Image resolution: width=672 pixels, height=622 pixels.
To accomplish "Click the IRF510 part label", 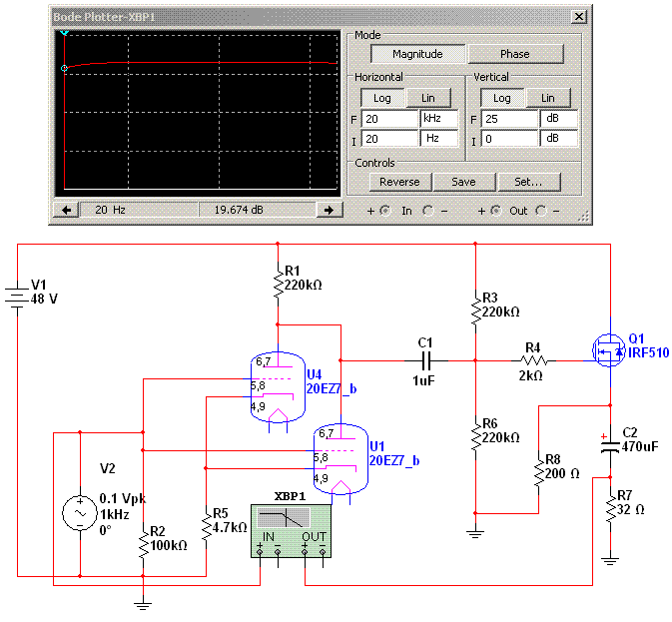I will [x=648, y=353].
